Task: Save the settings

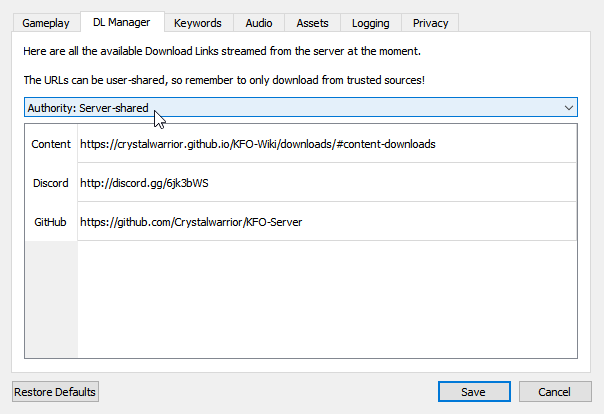Action: (x=474, y=392)
